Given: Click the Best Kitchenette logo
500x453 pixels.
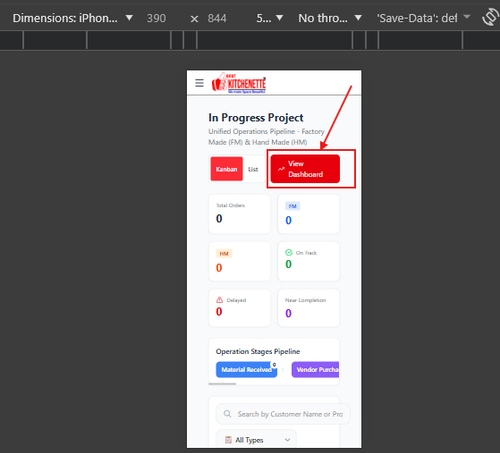Looking at the screenshot, I should point(239,83).
